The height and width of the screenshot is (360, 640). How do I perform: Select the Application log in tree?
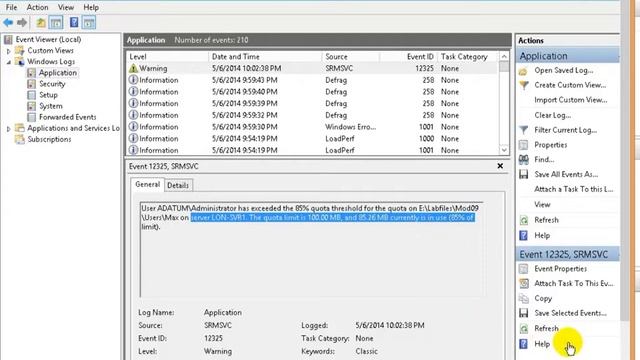click(x=58, y=73)
